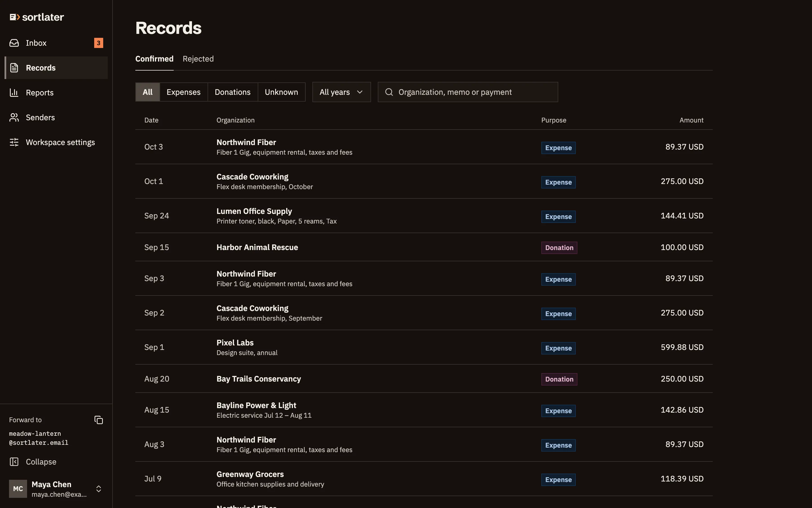Open Workspace settings in the sidebar
Viewport: 812px width, 508px height.
pyautogui.click(x=56, y=143)
